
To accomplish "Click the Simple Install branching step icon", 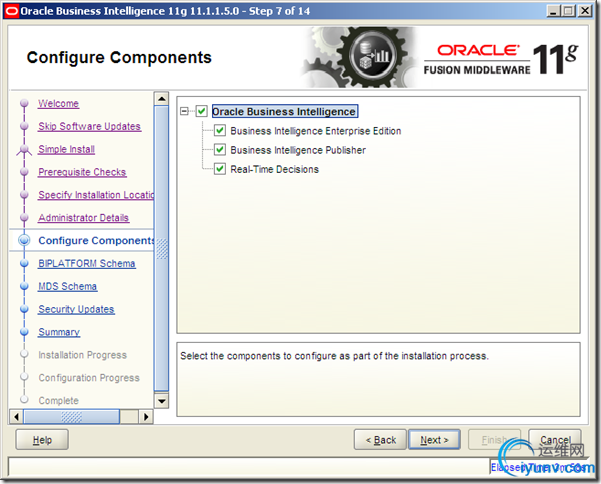I will [x=24, y=149].
